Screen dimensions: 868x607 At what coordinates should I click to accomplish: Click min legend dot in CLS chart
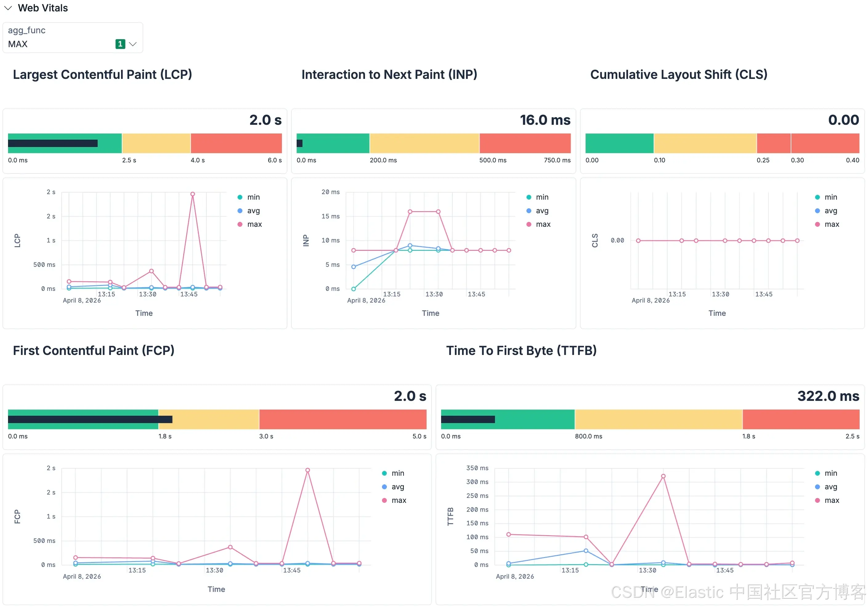817,197
